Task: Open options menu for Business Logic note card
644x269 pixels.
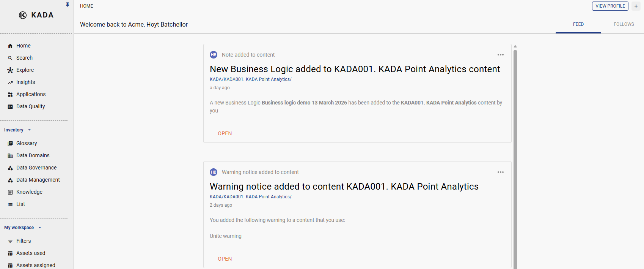Action: (x=501, y=55)
